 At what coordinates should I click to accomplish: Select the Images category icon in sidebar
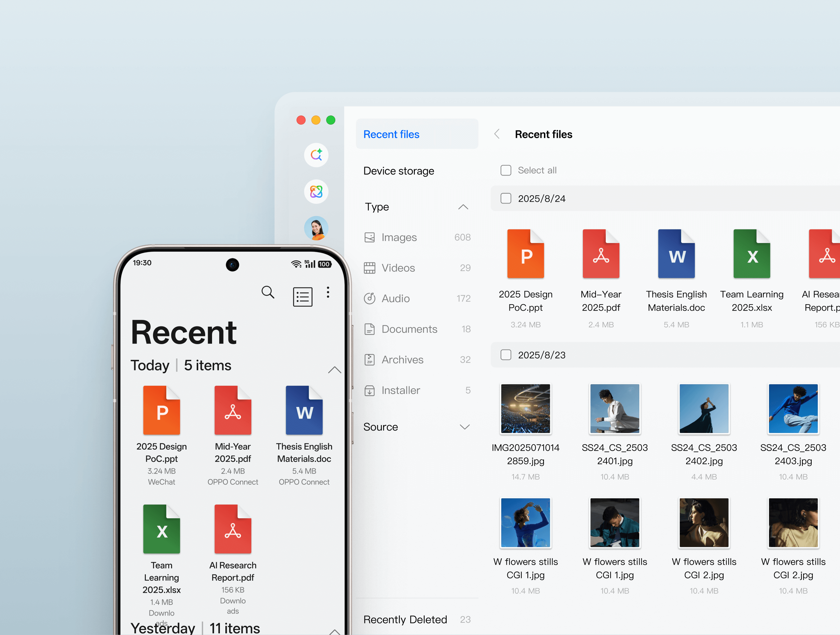pos(369,237)
